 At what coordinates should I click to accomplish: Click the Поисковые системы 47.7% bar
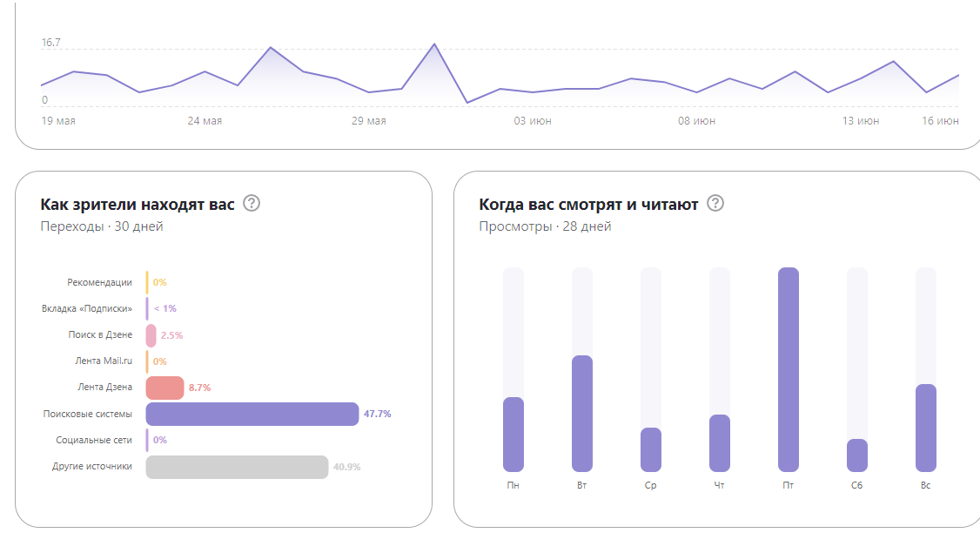click(x=252, y=414)
